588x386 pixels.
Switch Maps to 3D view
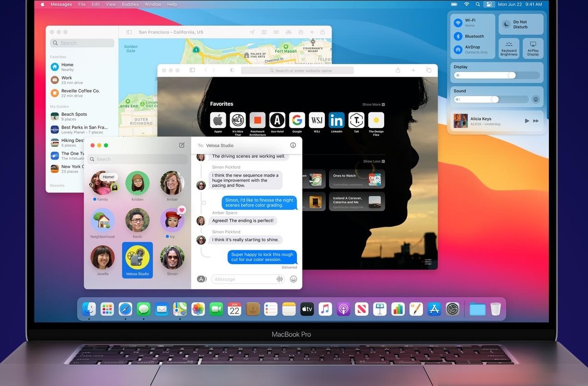click(x=276, y=32)
